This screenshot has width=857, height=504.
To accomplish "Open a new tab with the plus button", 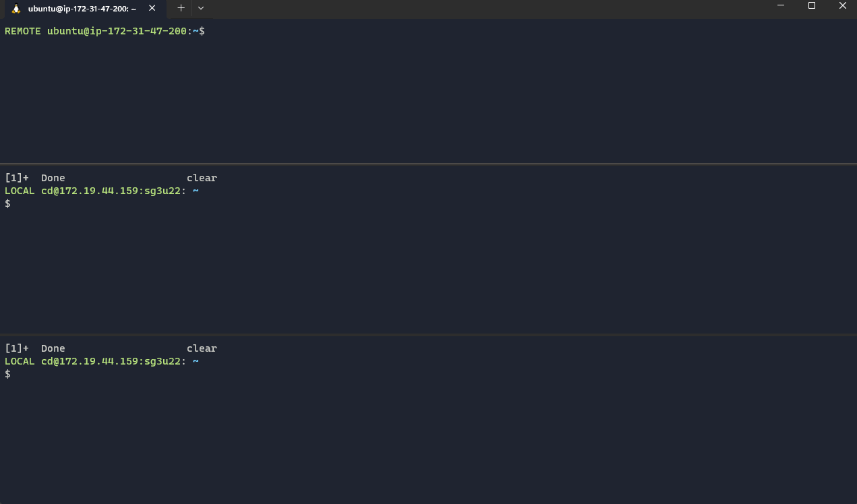I will coord(181,8).
